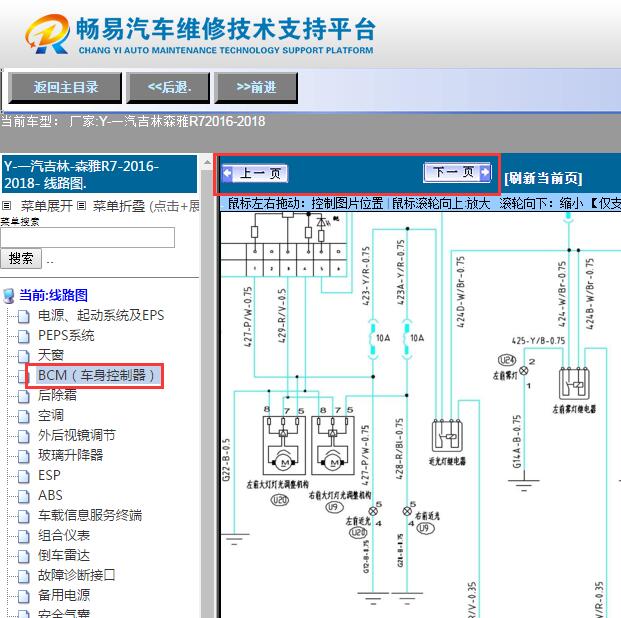Click the page icon beside 车载信息服务终端
The height and width of the screenshot is (618, 621).
24,516
